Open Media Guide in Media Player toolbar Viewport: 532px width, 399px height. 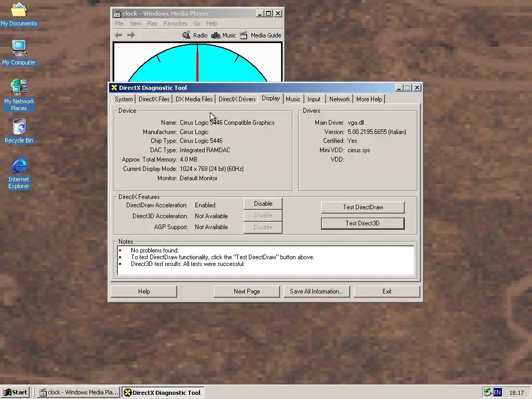click(261, 35)
